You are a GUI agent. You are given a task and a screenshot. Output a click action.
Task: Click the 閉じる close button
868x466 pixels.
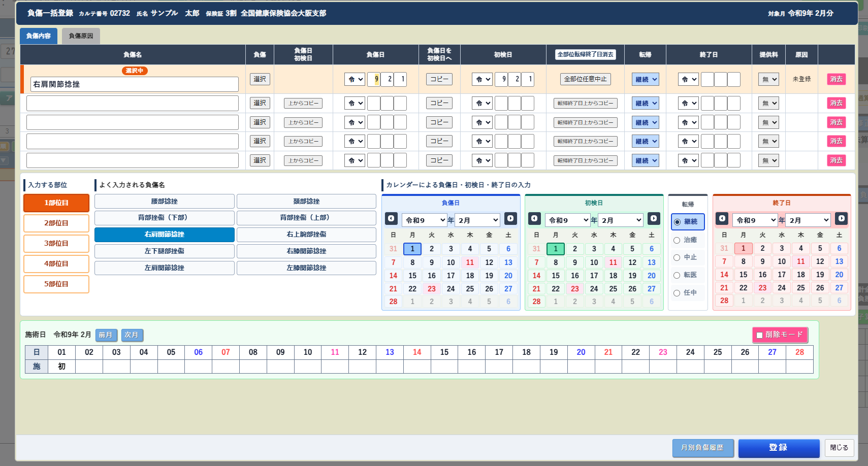(x=839, y=448)
